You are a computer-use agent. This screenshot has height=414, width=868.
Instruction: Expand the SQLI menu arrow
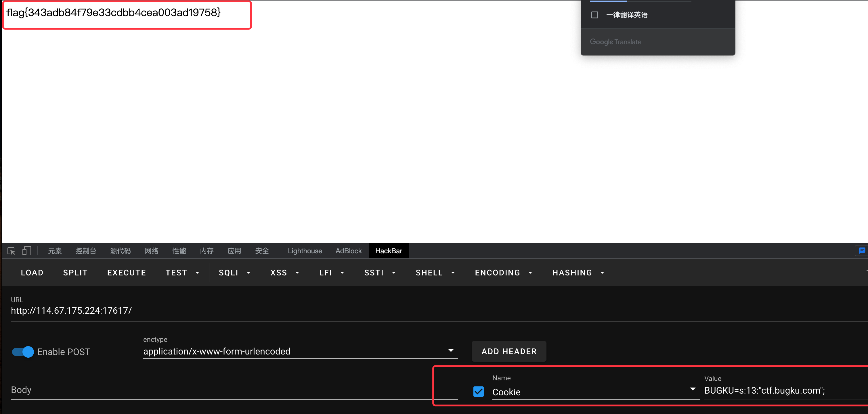[x=249, y=273]
